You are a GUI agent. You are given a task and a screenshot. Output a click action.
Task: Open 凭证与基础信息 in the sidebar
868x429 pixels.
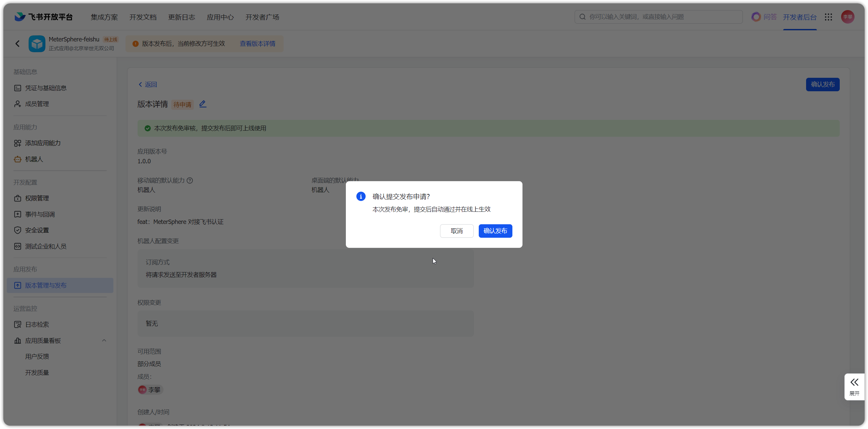coord(60,88)
